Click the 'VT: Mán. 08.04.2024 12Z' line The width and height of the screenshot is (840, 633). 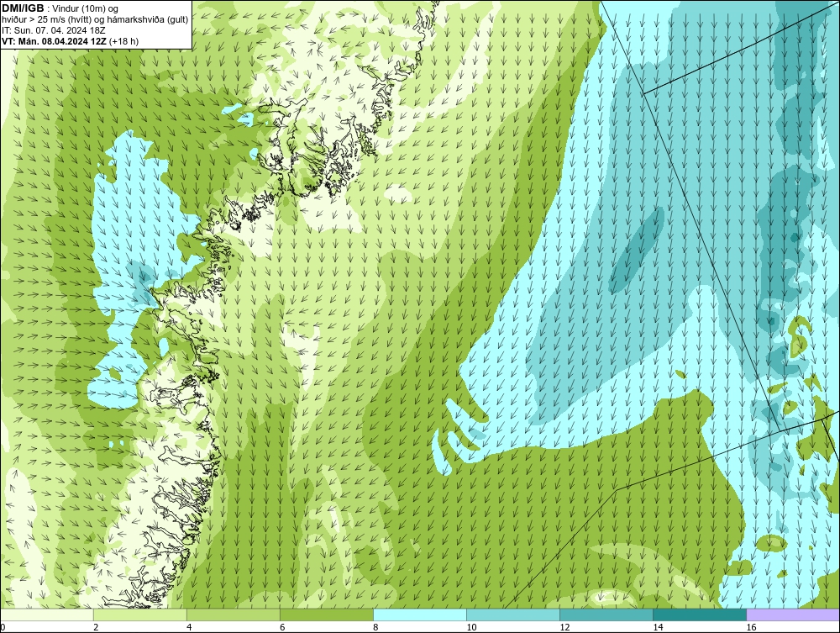71,40
